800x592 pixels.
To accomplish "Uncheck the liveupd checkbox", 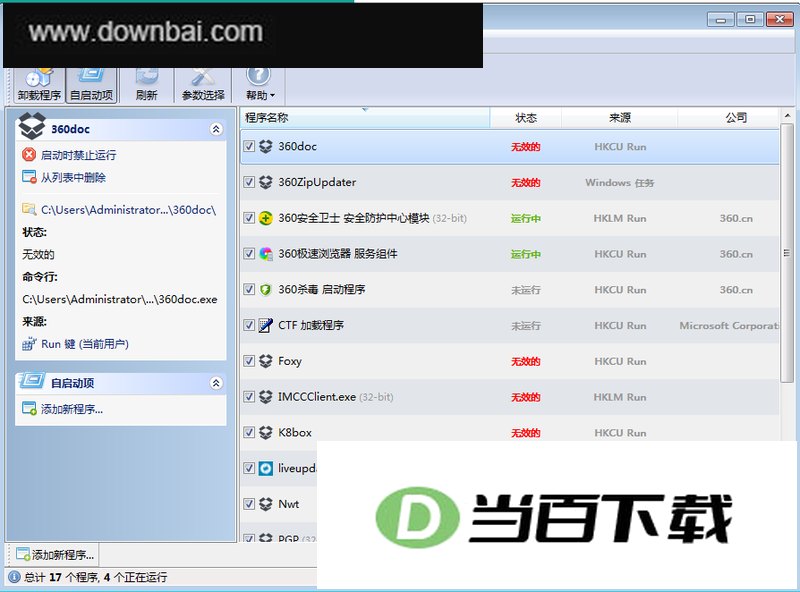I will click(x=249, y=468).
